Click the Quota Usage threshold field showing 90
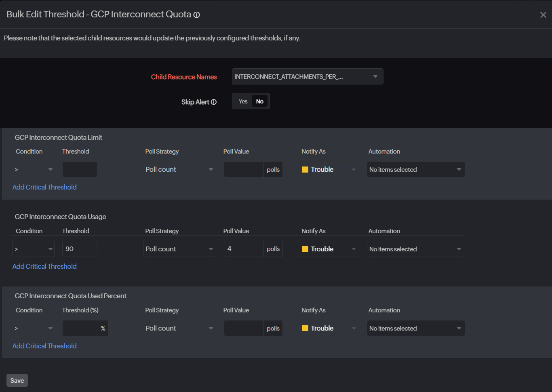The image size is (552, 392). [80, 249]
